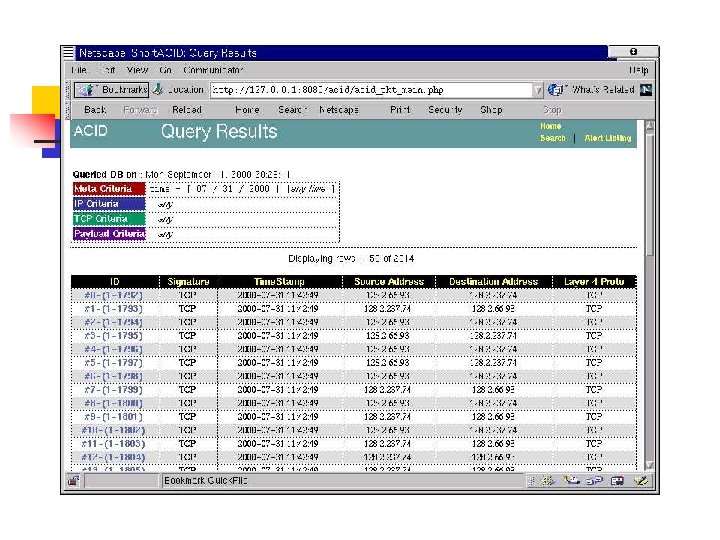720x540 pixels.
Task: Click the Security toolbar button
Action: (445, 110)
